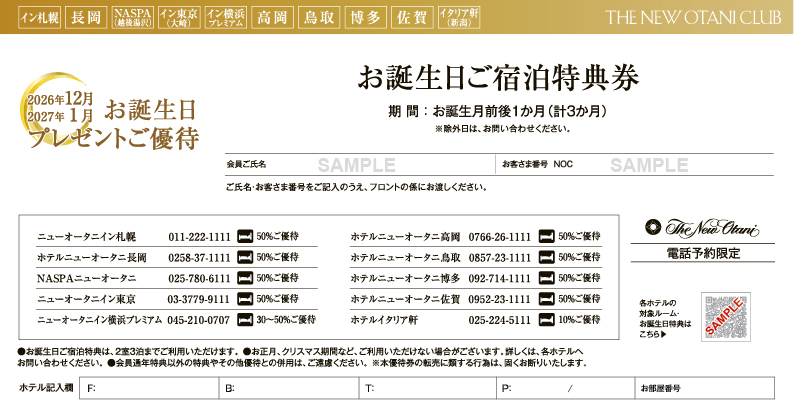Image resolution: width=794 pixels, height=410 pixels.
Task: Click hotel name ニューオータニイン横浜プレミアム
Action: [100, 320]
